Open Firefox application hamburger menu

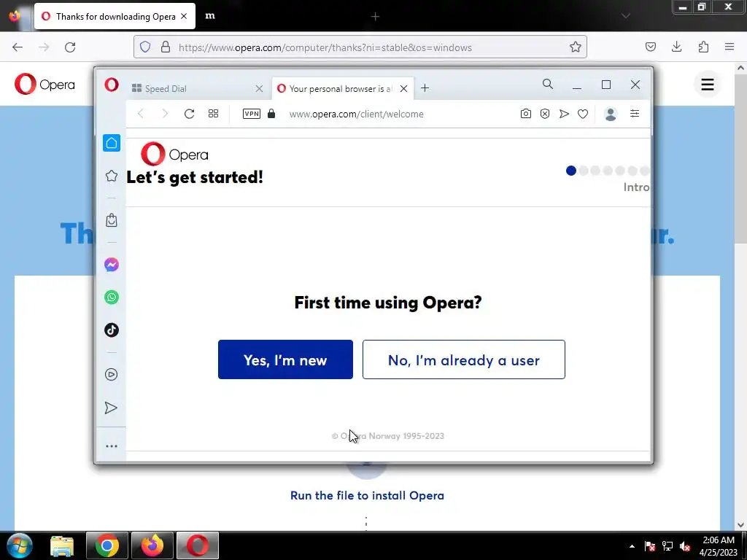(x=729, y=47)
